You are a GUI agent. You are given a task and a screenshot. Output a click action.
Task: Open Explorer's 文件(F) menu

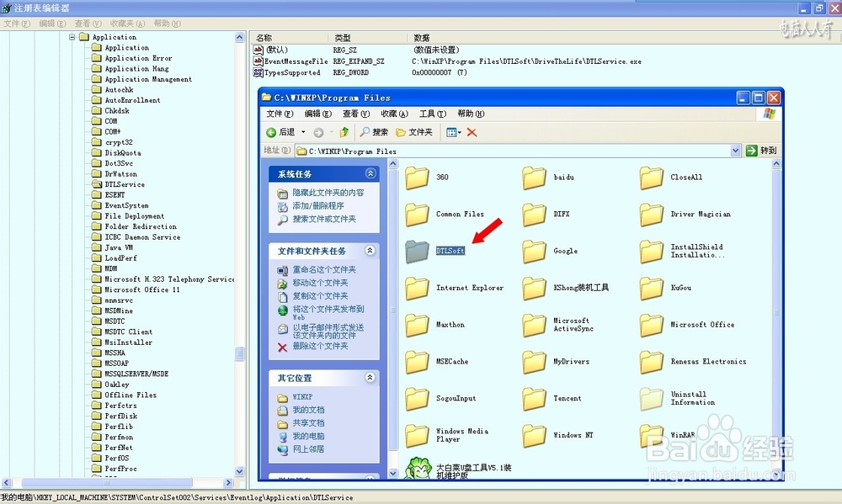280,114
